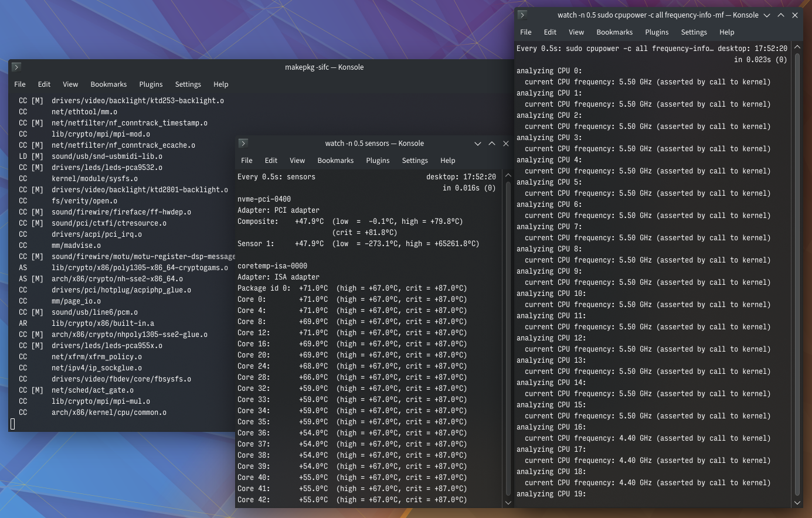Image resolution: width=812 pixels, height=518 pixels.
Task: Click the terminal icon in the sensors Konsole title bar
Action: [x=243, y=144]
